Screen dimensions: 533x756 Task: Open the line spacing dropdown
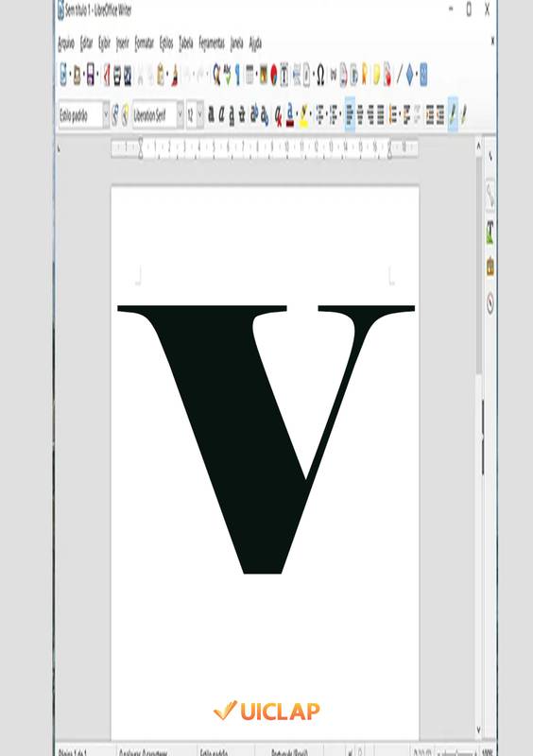pos(398,115)
